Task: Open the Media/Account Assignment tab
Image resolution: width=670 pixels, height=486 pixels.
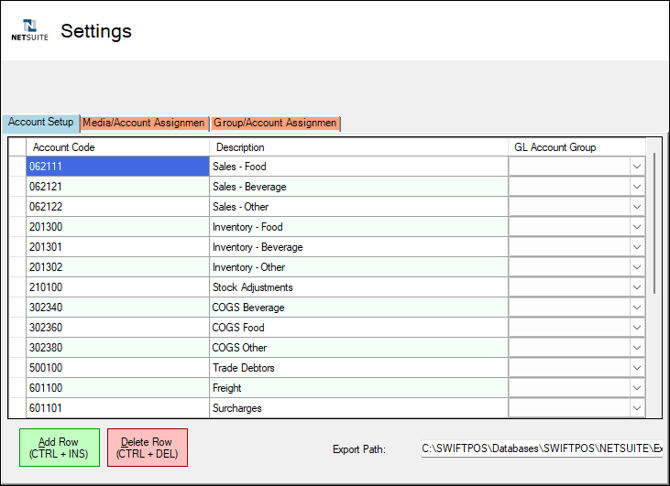Action: 144,123
